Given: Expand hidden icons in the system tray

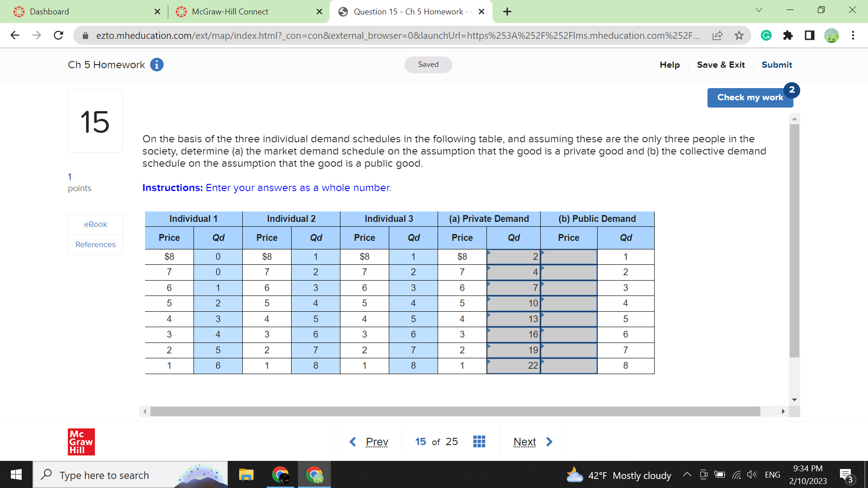Looking at the screenshot, I should coord(686,475).
